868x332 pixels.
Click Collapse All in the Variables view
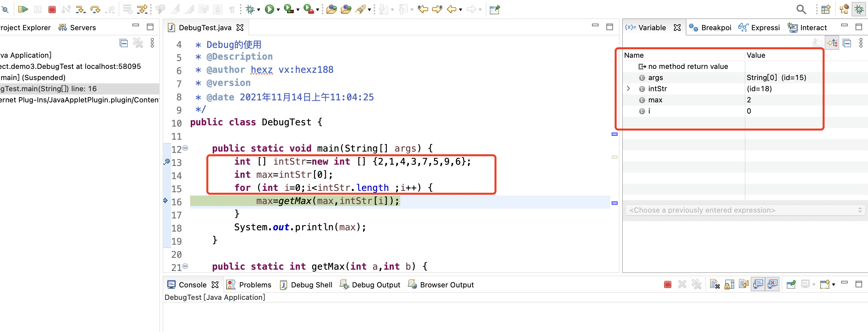[847, 43]
